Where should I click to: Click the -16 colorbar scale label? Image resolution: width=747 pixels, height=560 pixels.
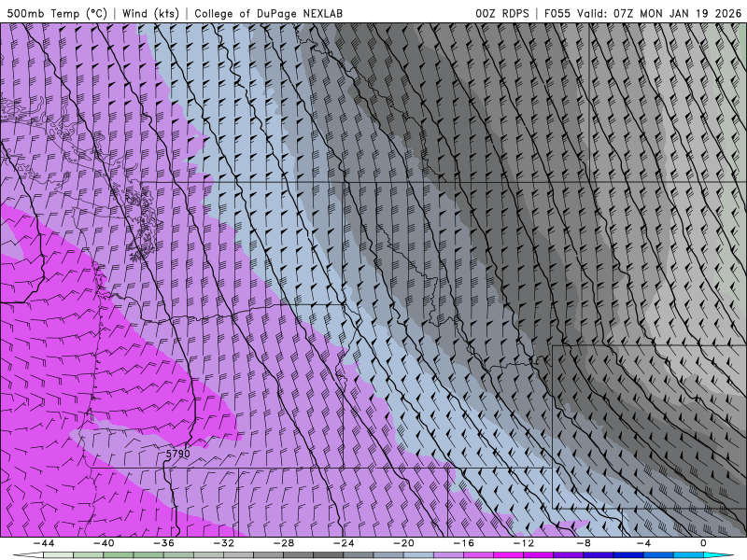464,543
